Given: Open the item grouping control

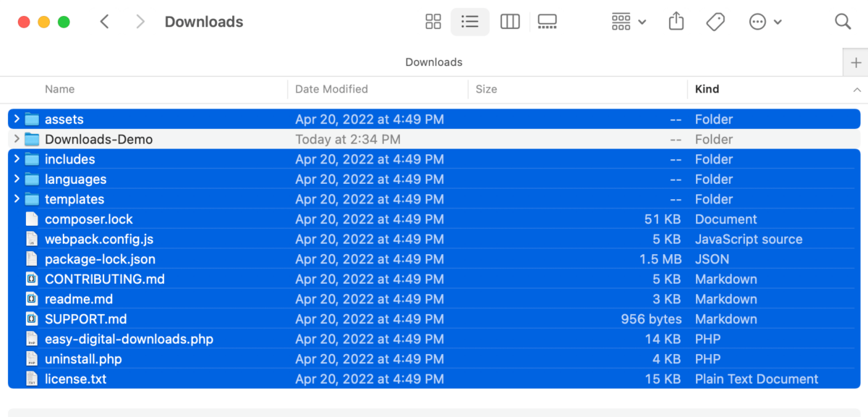Looking at the screenshot, I should (621, 22).
